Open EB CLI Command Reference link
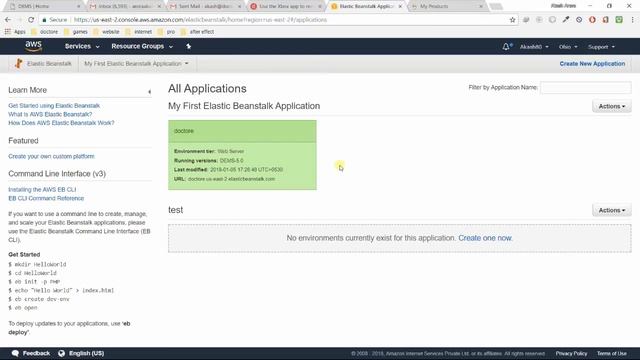This screenshot has width=640, height=360. (46, 198)
